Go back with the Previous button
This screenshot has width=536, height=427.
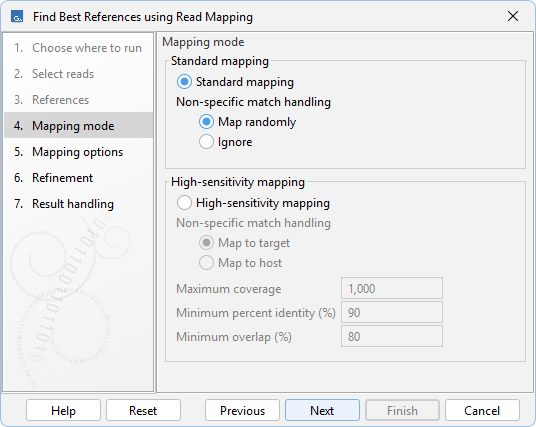(x=242, y=410)
